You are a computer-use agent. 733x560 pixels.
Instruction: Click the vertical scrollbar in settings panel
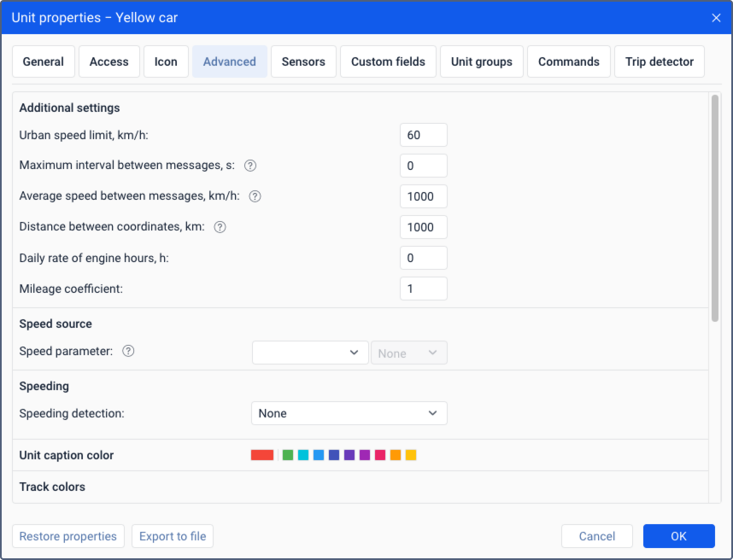[714, 208]
